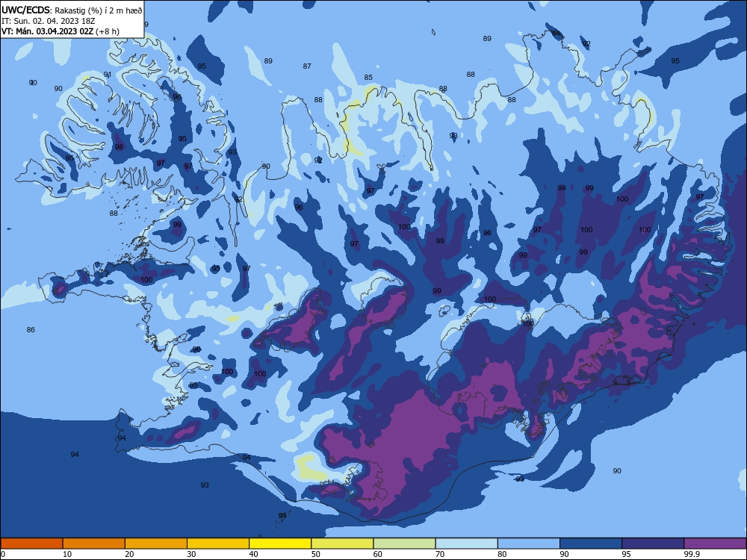Viewport: 747px width, 560px height.
Task: Click the legend tick label '40'
Action: pyautogui.click(x=254, y=554)
